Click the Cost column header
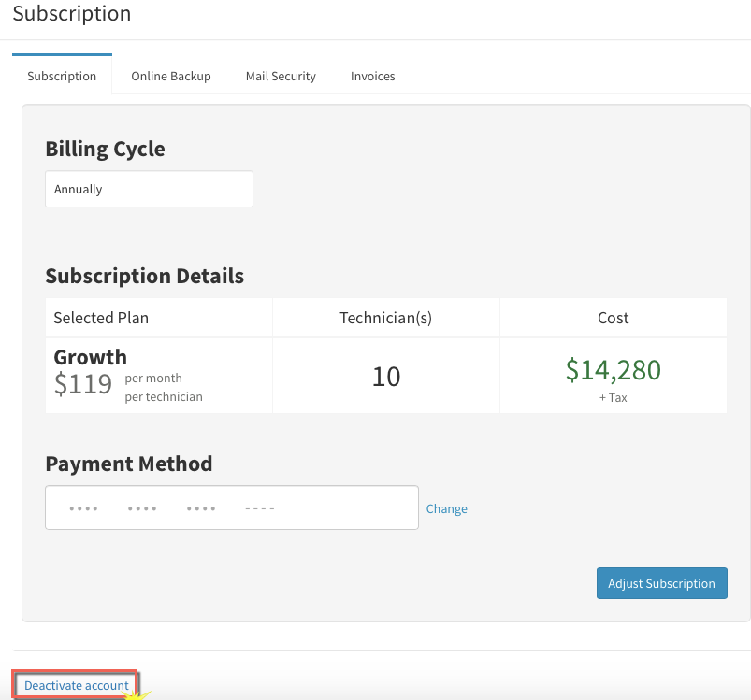751x700 pixels. [x=614, y=318]
